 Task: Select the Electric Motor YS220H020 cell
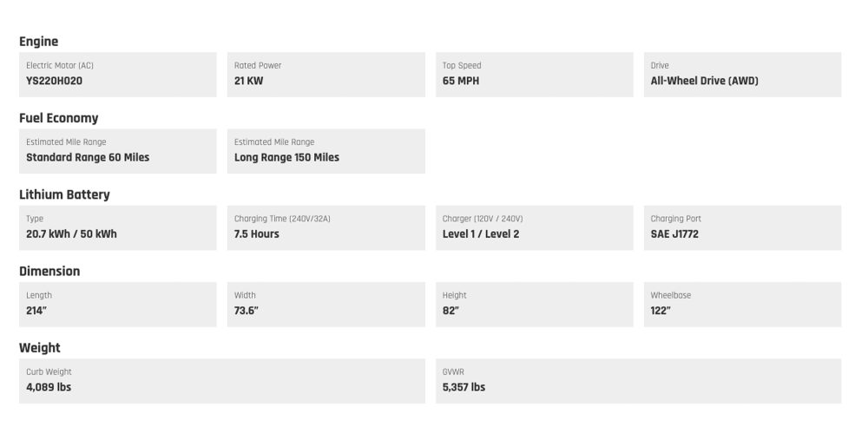click(x=117, y=75)
